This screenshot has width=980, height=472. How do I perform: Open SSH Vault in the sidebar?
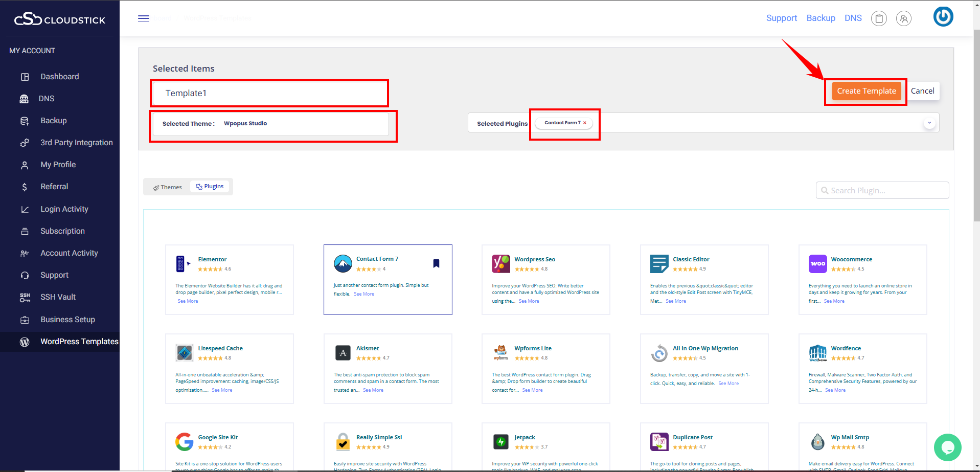[x=58, y=297]
